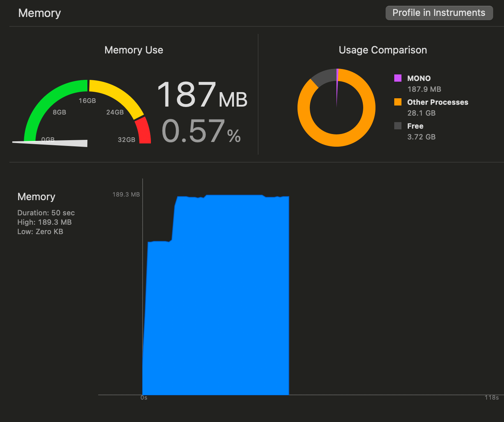Click the 189.3 MB graph axis label

[x=126, y=194]
